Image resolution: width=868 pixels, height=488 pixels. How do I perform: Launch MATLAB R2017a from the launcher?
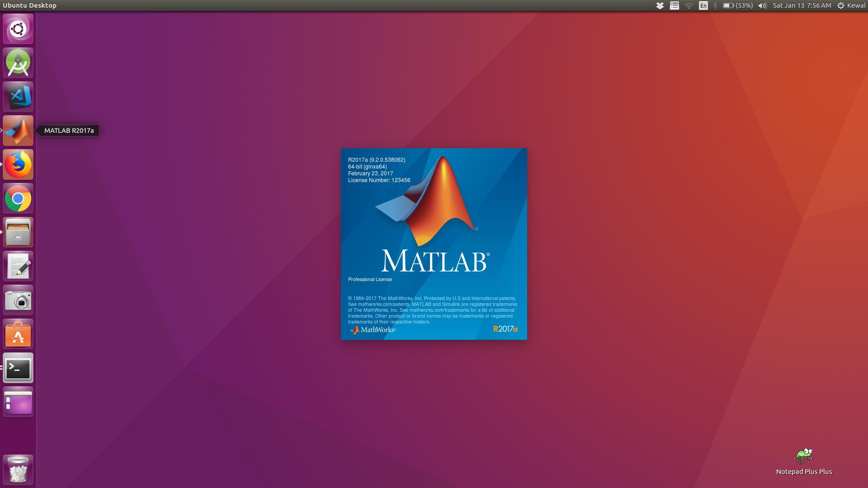tap(18, 131)
